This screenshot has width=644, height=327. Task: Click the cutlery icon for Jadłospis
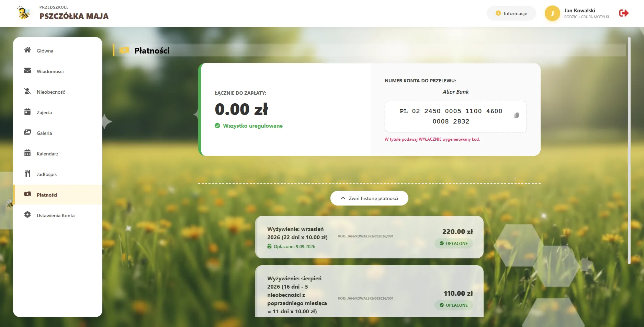tap(27, 174)
